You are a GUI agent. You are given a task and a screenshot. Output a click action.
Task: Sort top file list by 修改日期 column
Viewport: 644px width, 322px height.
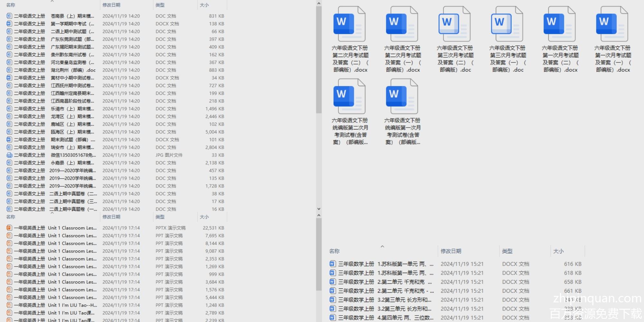111,5
